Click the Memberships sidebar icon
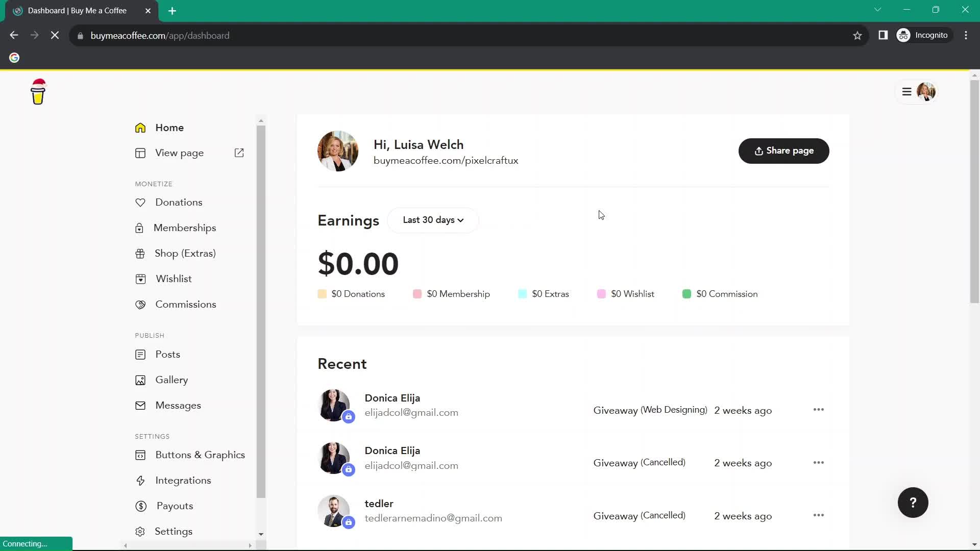 (140, 228)
